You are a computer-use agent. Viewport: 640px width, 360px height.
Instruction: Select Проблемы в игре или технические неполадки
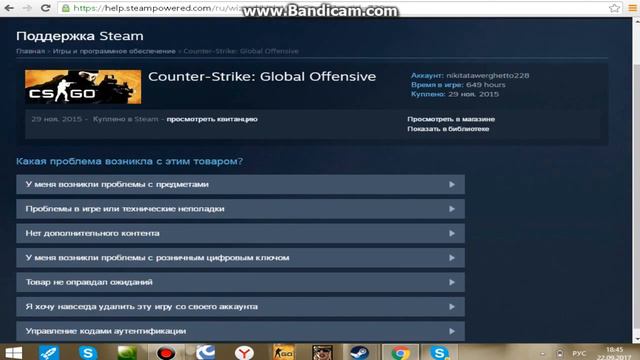pyautogui.click(x=240, y=209)
